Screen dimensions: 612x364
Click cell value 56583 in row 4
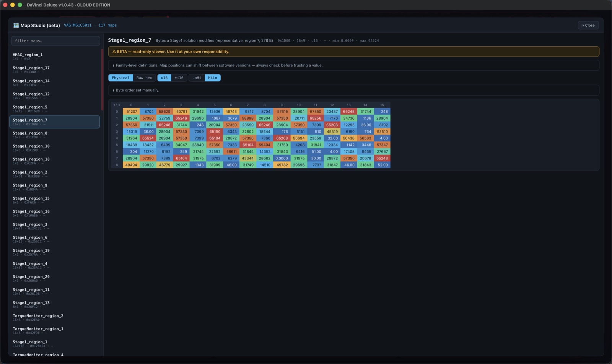pyautogui.click(x=365, y=138)
